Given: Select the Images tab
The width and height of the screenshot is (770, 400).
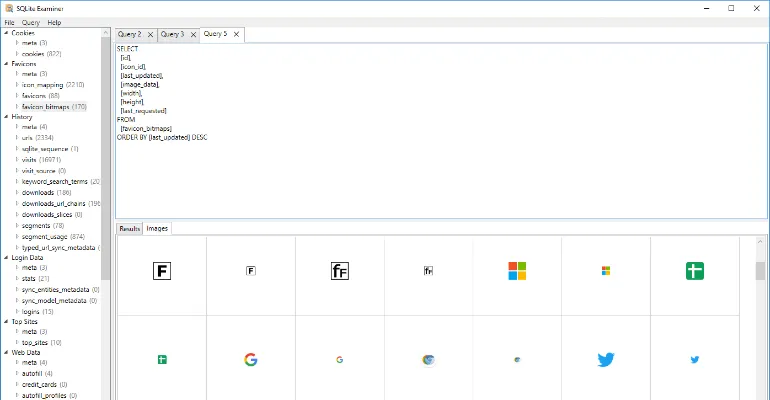Looking at the screenshot, I should coord(157,229).
